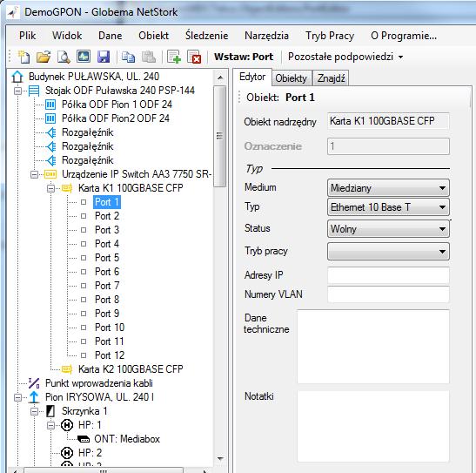Click the Wstaw: Port button

tap(244, 57)
